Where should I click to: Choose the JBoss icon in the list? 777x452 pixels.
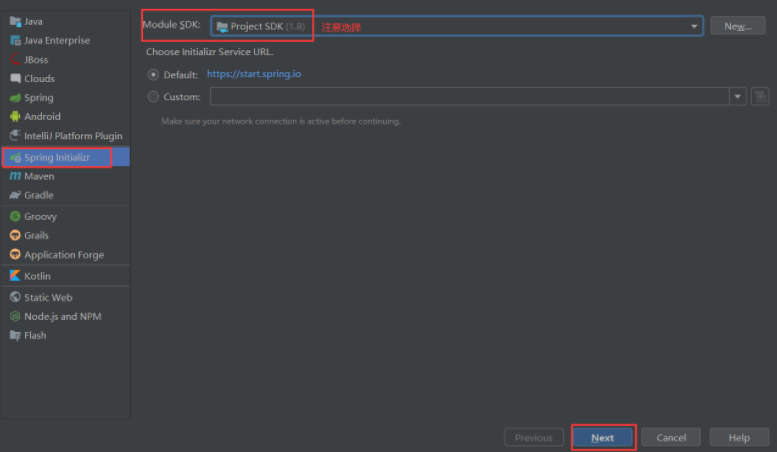tap(15, 59)
